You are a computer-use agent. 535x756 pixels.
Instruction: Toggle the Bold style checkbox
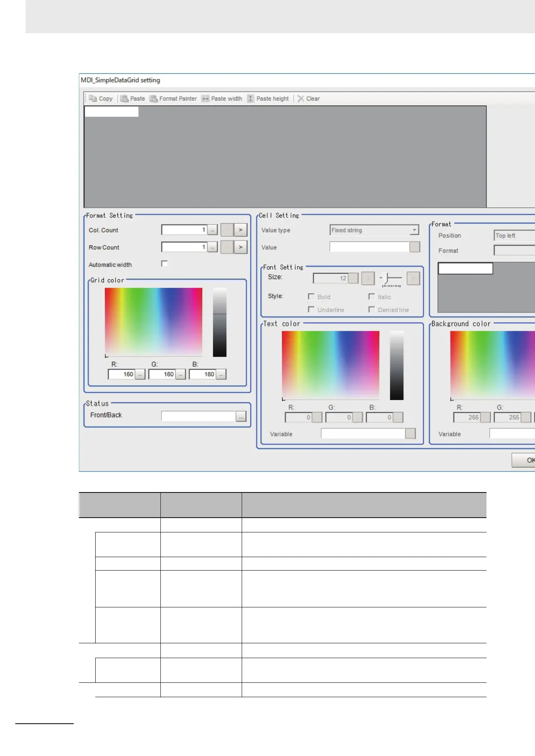click(311, 296)
